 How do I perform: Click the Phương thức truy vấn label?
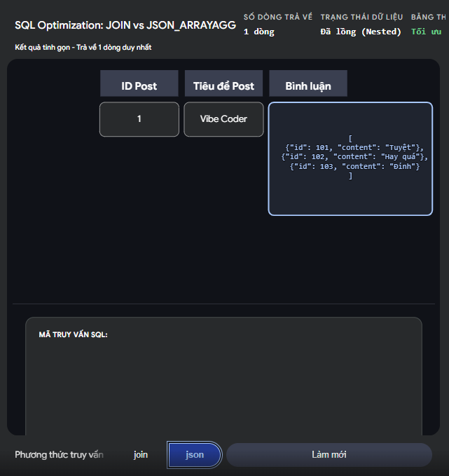click(59, 454)
